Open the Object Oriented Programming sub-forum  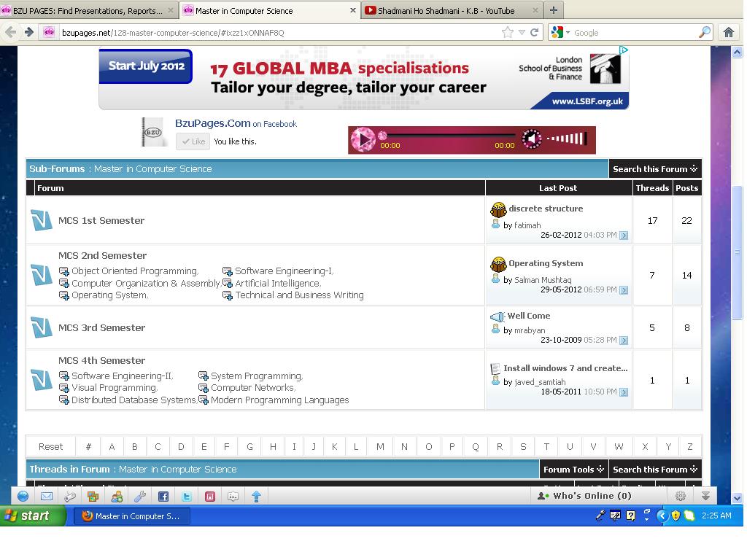tap(134, 271)
